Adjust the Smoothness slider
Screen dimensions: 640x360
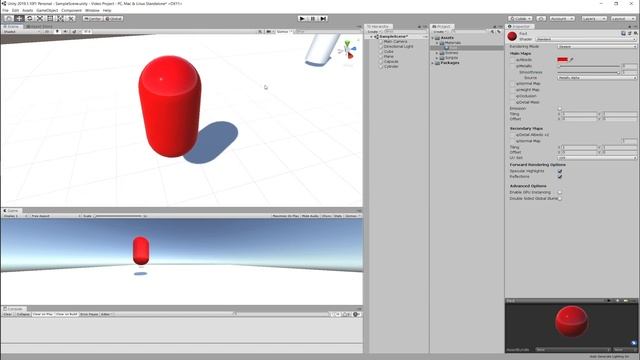point(589,72)
